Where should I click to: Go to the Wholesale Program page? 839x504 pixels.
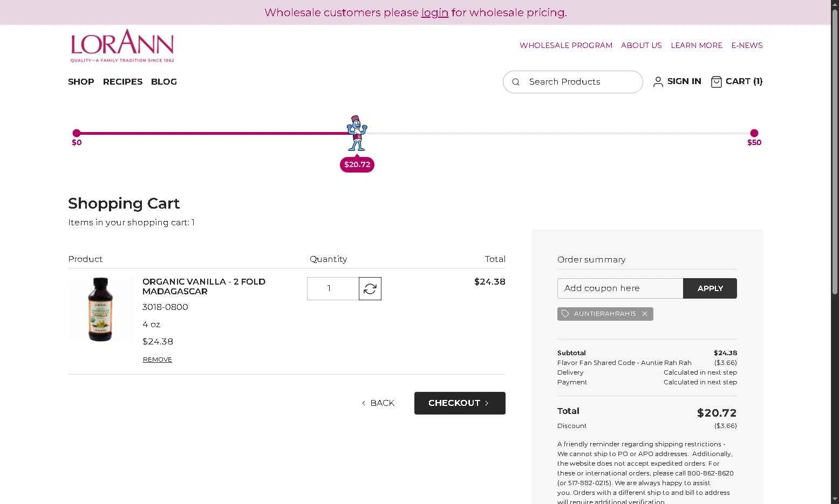pyautogui.click(x=566, y=45)
